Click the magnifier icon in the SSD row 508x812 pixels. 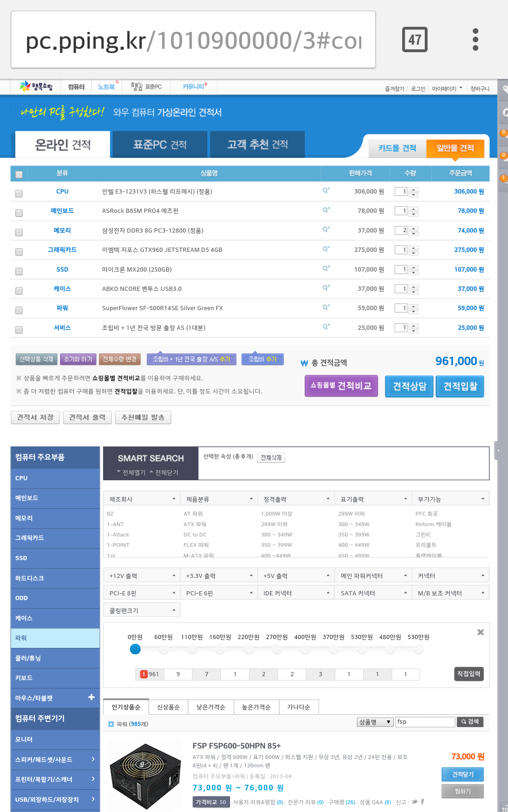[x=326, y=268]
